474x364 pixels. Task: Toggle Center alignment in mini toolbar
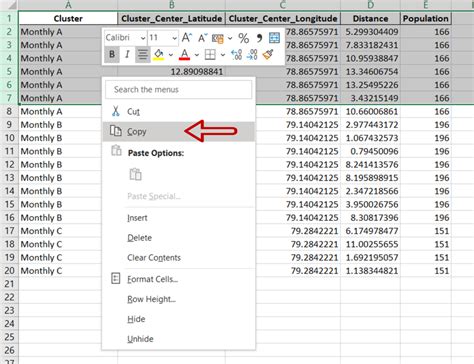click(143, 55)
